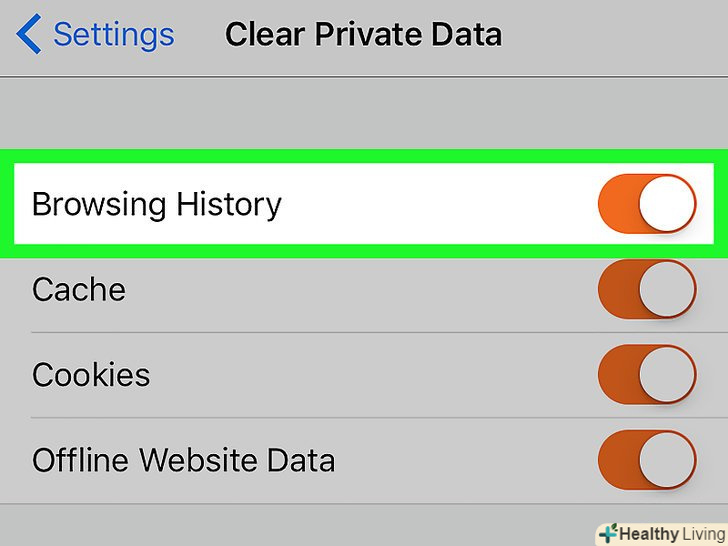
Task: Toggle the Browsing History switch
Action: 646,204
